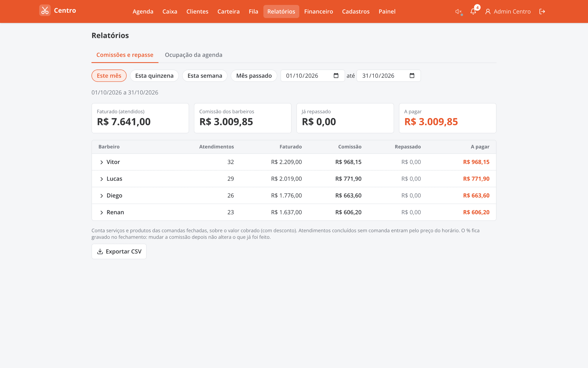Click the Centro brand name
Screen dimensions: 588x368
[x=65, y=11]
